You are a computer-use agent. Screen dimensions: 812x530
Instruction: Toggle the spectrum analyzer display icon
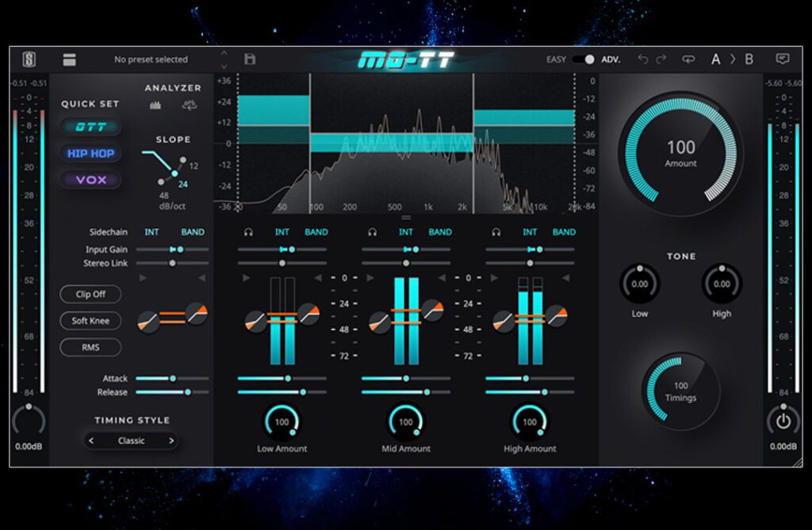[155, 105]
